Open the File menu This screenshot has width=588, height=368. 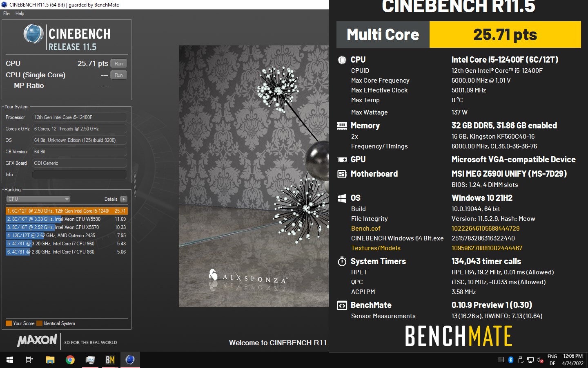point(6,13)
